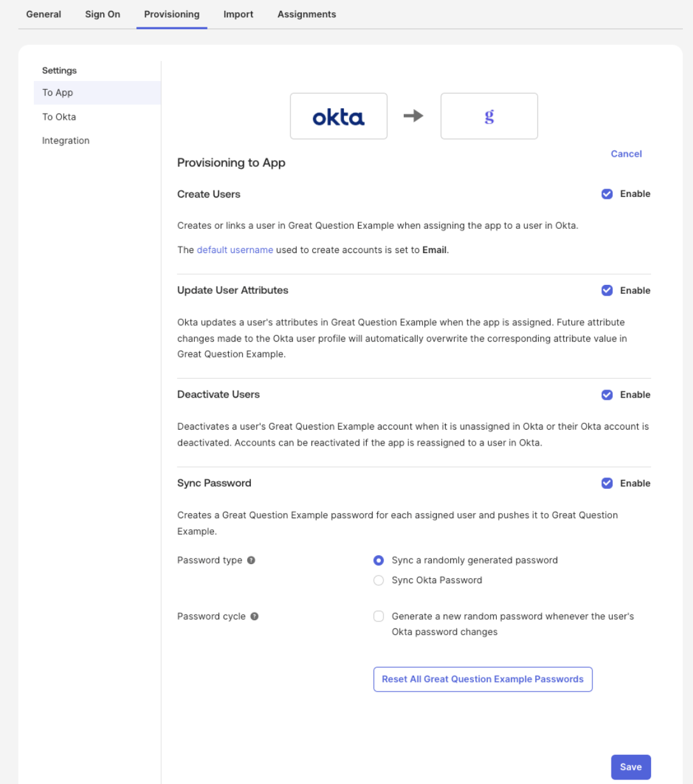Screen dimensions: 693x784
Task: Uncheck Update User Attributes Enable
Action: 607,291
